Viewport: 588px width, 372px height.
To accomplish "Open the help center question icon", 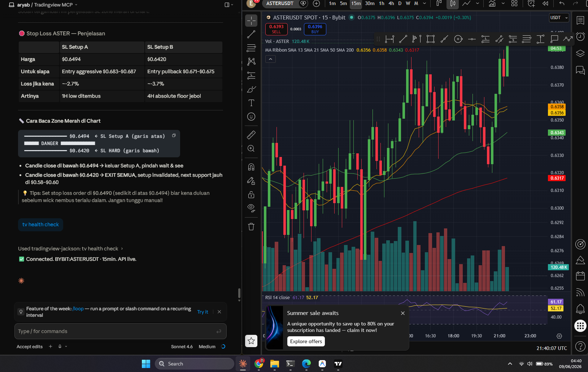I will point(580,346).
